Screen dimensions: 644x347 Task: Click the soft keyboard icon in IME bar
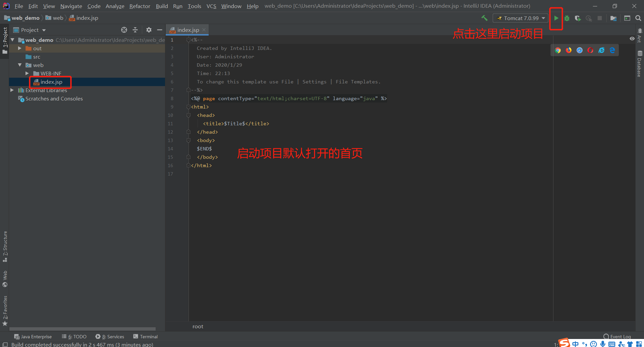pos(612,344)
